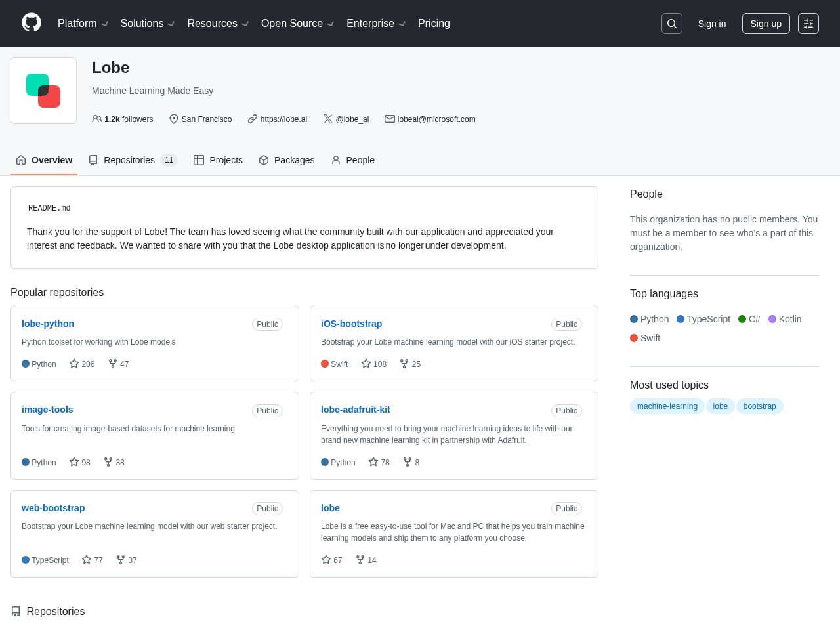Click the fork icon on web-bootstrap
Image resolution: width=840 pixels, height=630 pixels.
coord(121,560)
